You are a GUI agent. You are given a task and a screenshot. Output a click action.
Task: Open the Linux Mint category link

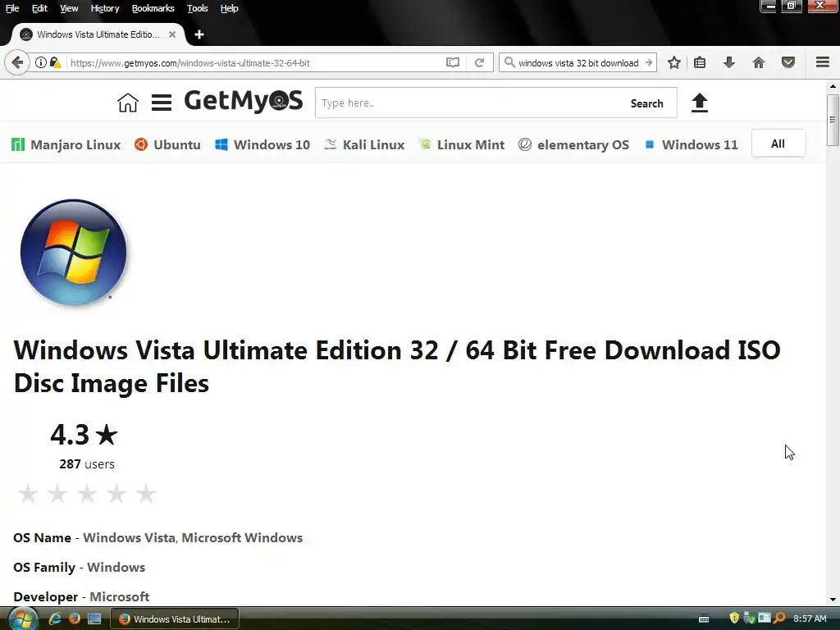coord(461,144)
